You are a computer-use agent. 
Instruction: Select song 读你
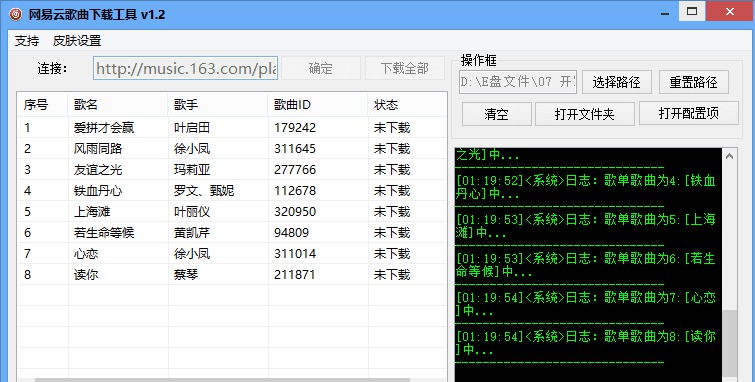[86, 275]
